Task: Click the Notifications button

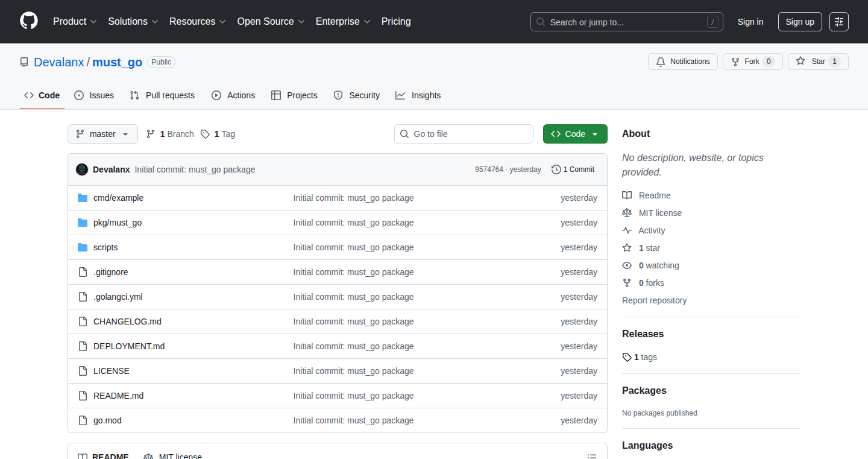Action: click(x=683, y=62)
